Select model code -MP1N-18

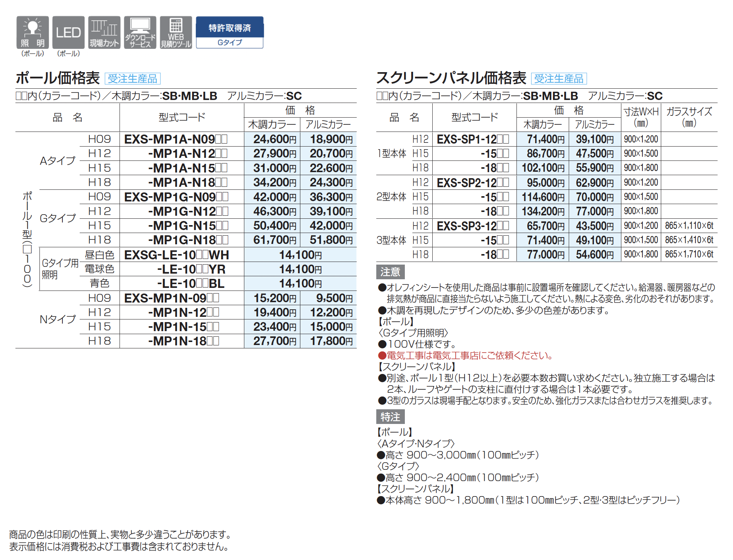[184, 341]
